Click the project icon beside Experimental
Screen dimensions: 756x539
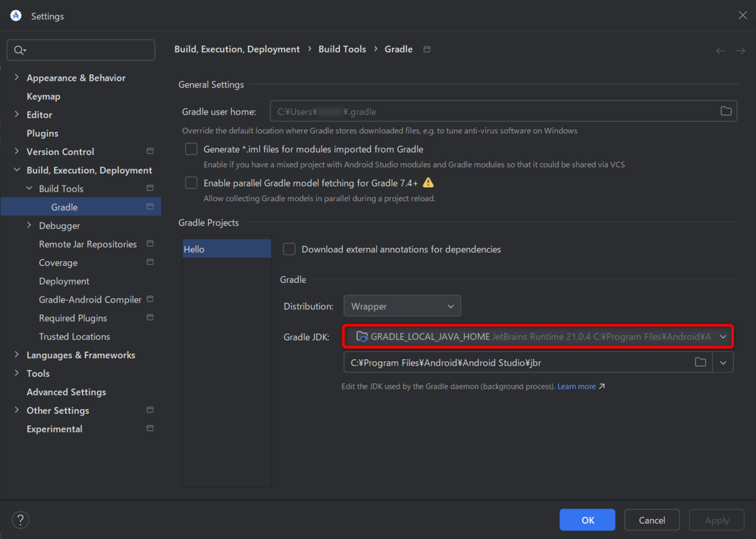click(150, 429)
